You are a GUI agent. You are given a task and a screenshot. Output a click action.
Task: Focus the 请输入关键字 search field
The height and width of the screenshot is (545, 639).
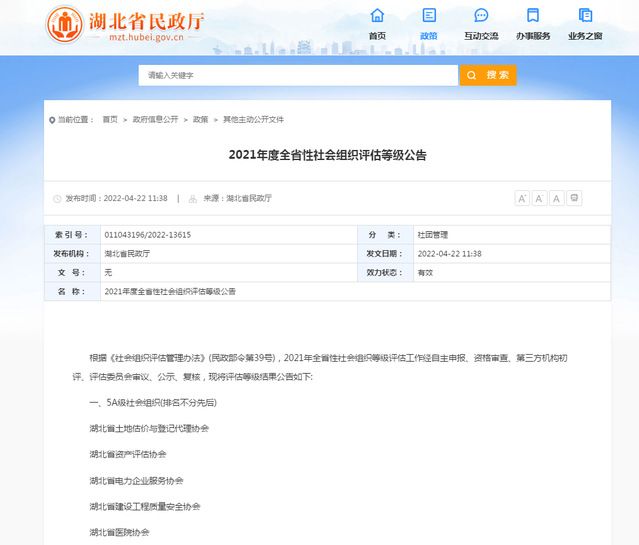coord(298,75)
